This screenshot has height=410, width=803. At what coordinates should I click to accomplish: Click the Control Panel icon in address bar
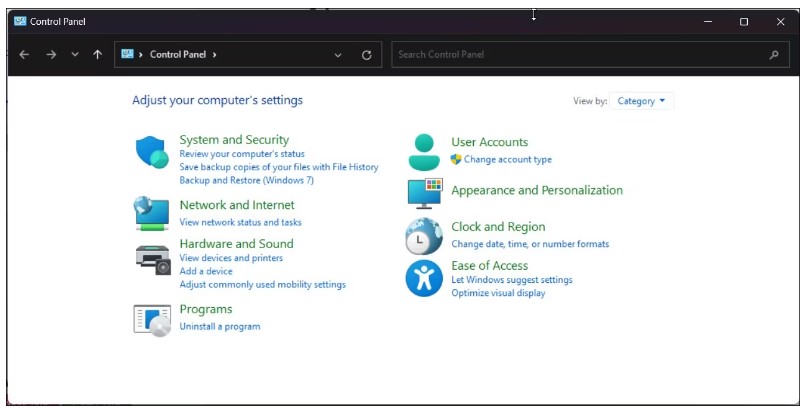128,54
